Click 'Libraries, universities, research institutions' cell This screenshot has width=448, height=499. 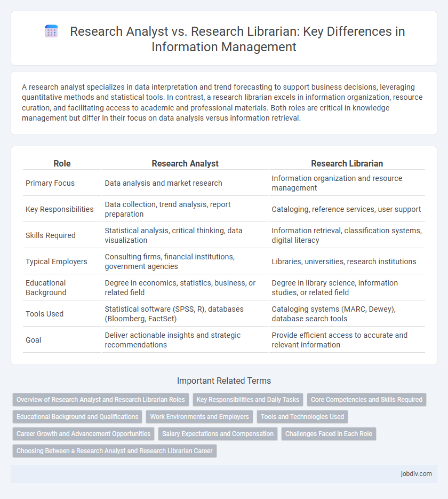[x=347, y=262]
